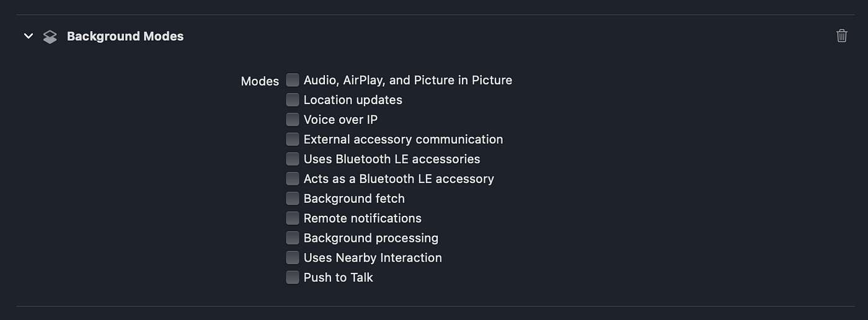This screenshot has height=320, width=868.
Task: Enable the Remote notifications checkbox
Action: tap(293, 218)
